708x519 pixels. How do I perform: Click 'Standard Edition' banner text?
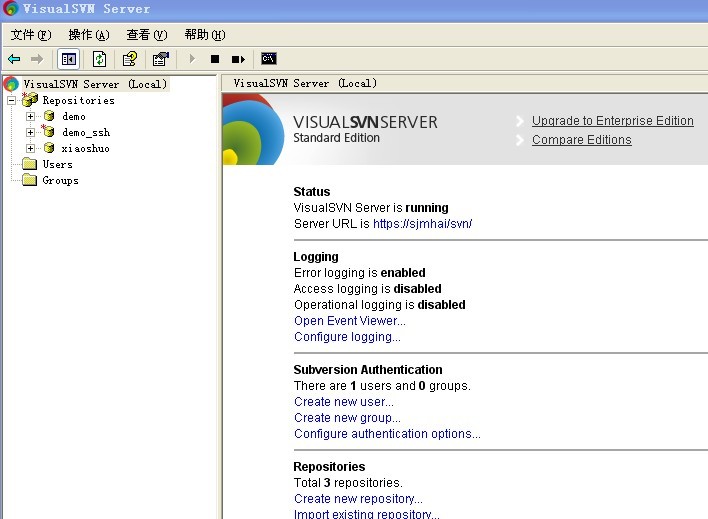click(x=336, y=138)
